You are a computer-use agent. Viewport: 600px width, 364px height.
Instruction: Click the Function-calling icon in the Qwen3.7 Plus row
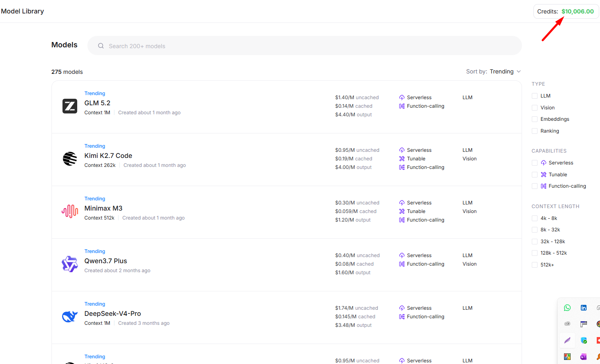pyautogui.click(x=402, y=264)
